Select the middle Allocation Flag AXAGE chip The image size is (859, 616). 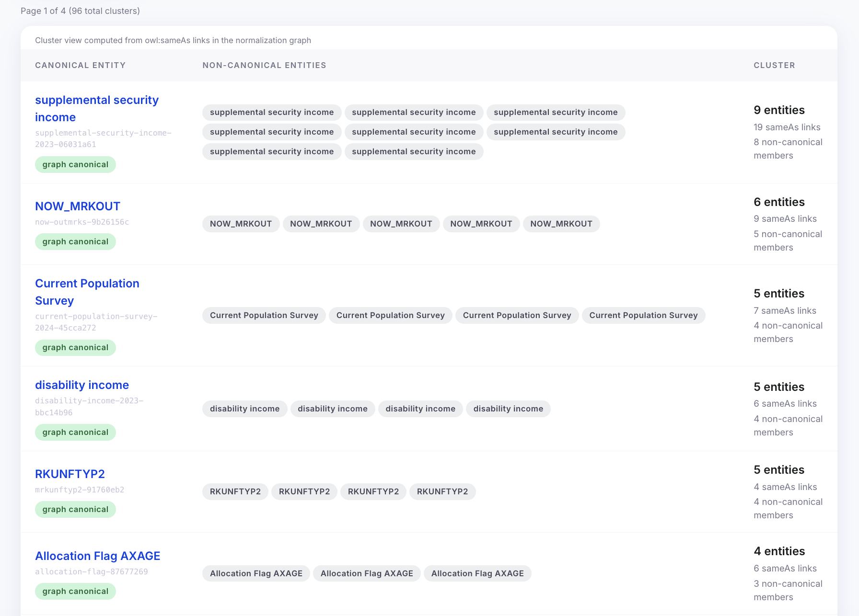[x=366, y=573]
